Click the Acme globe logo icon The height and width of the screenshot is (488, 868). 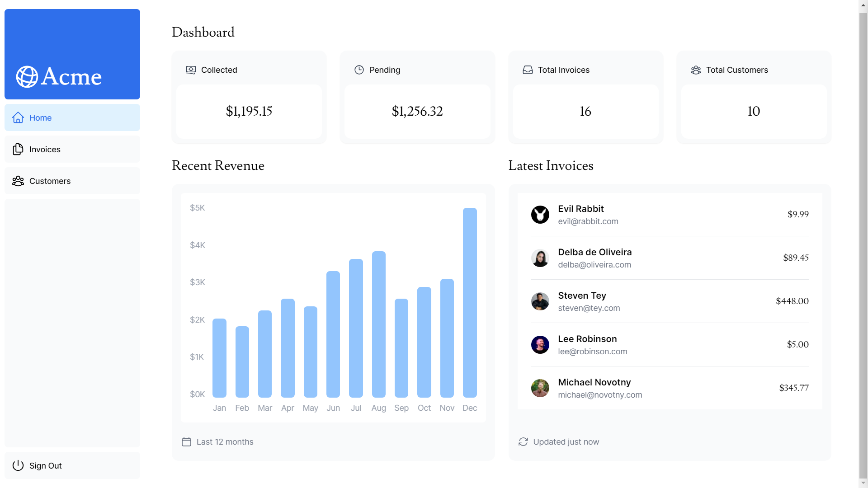tap(27, 77)
